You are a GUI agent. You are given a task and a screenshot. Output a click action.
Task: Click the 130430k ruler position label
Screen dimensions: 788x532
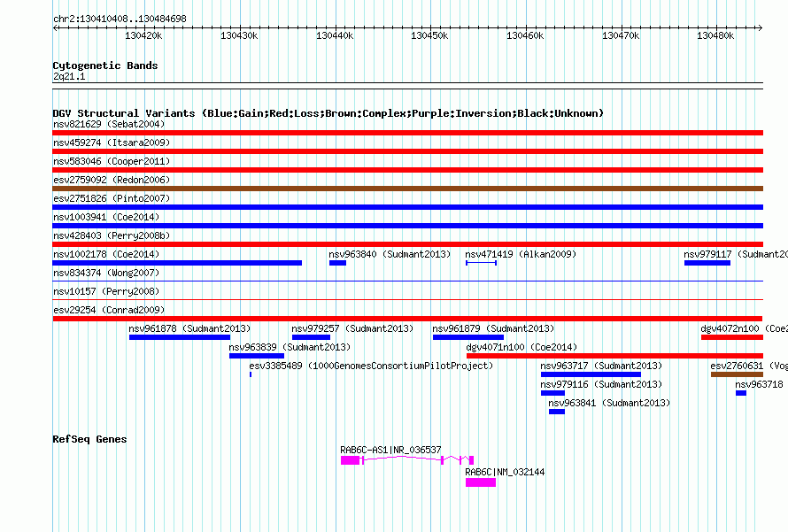[239, 35]
